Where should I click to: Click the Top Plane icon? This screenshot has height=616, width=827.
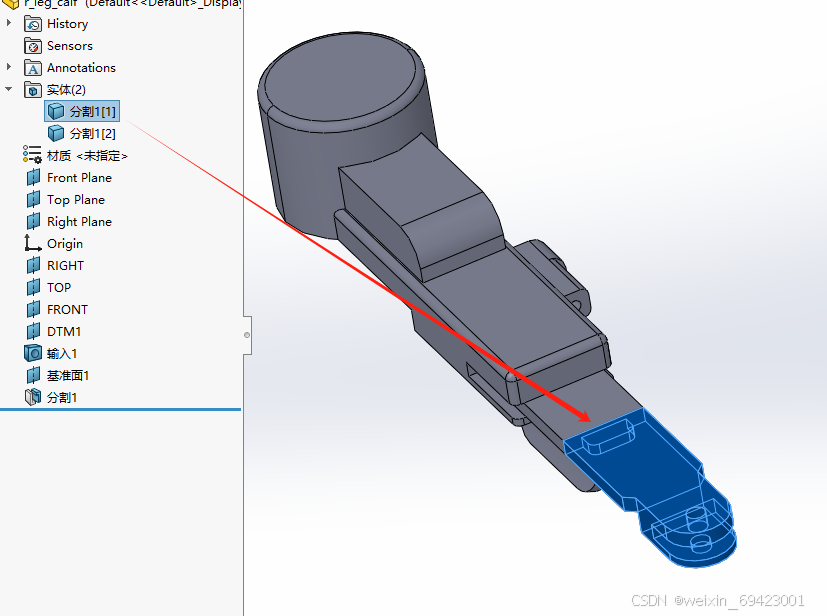[x=33, y=199]
